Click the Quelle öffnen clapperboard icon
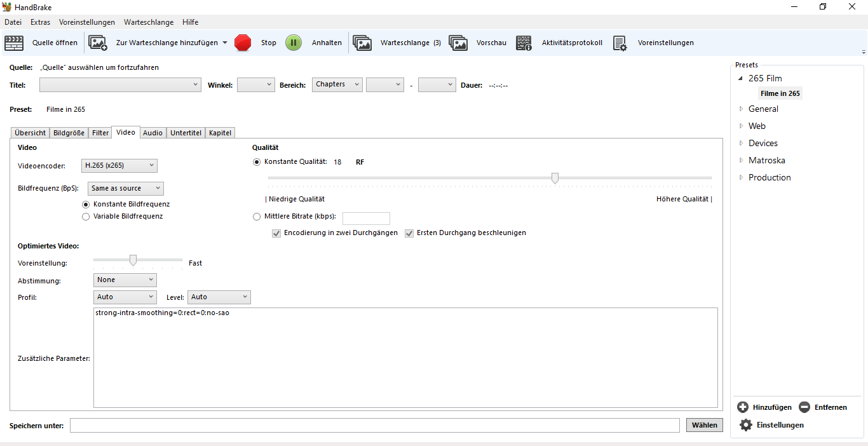Image resolution: width=868 pixels, height=446 pixels. (x=14, y=43)
